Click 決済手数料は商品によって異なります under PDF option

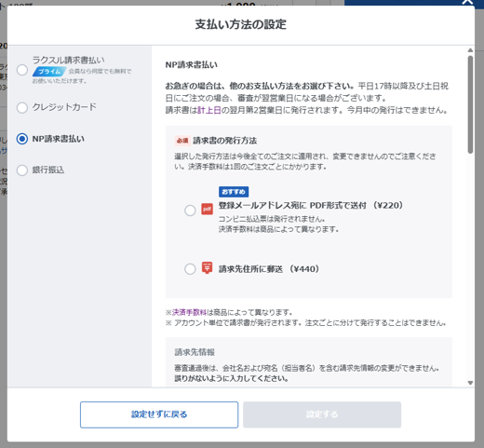[278, 229]
